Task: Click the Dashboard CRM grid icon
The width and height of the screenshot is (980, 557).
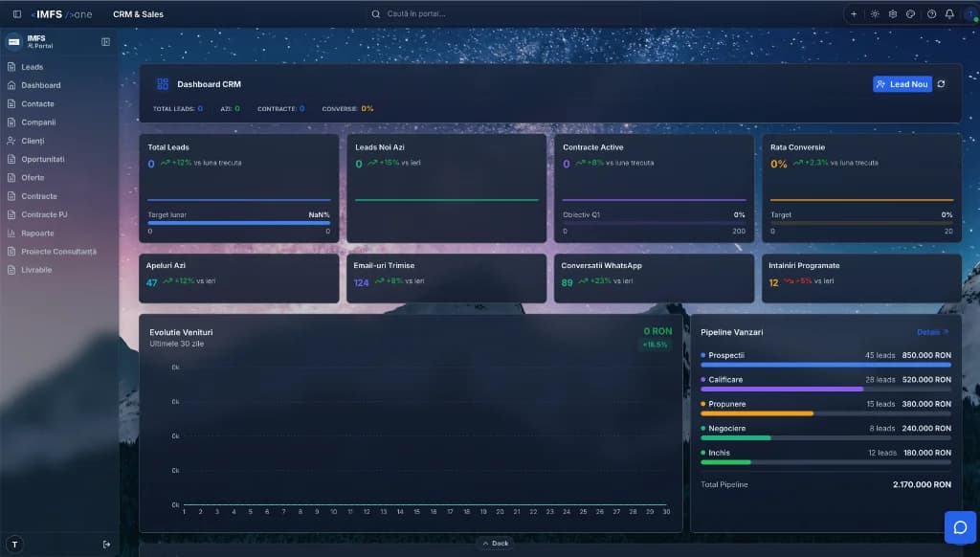Action: [x=163, y=84]
